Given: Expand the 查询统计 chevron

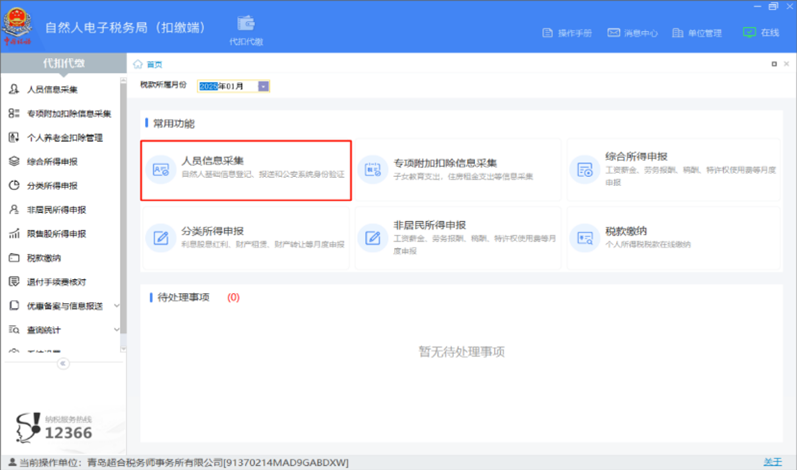Looking at the screenshot, I should pyautogui.click(x=116, y=329).
